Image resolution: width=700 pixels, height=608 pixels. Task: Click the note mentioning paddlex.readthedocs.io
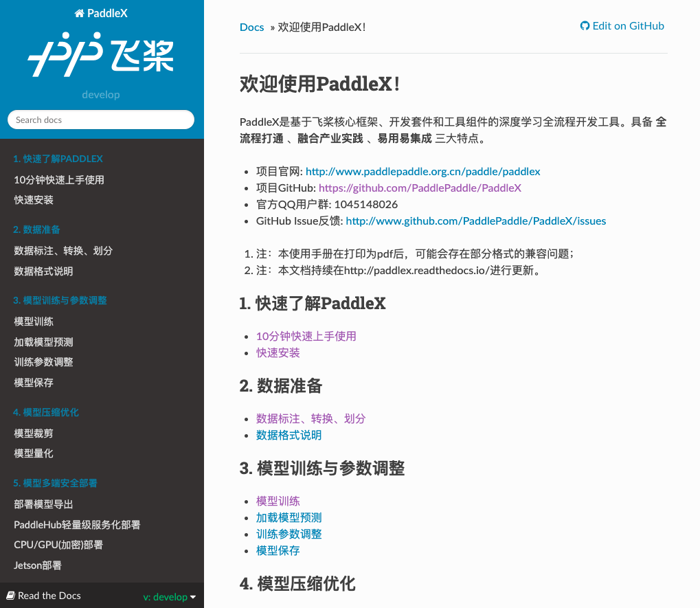point(398,271)
